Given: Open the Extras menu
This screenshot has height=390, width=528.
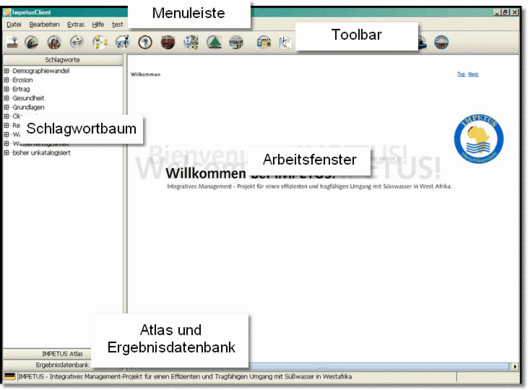Looking at the screenshot, I should click(x=76, y=25).
